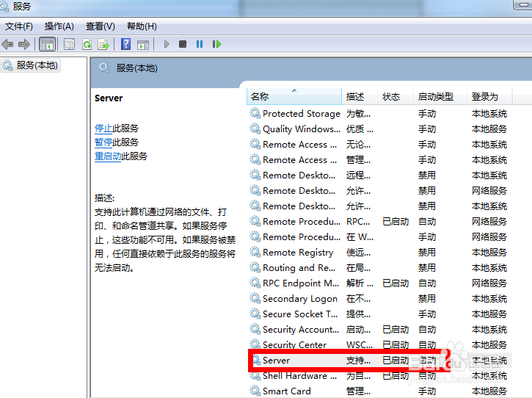Click the Export List toolbar icon
This screenshot has width=532, height=398.
click(103, 44)
